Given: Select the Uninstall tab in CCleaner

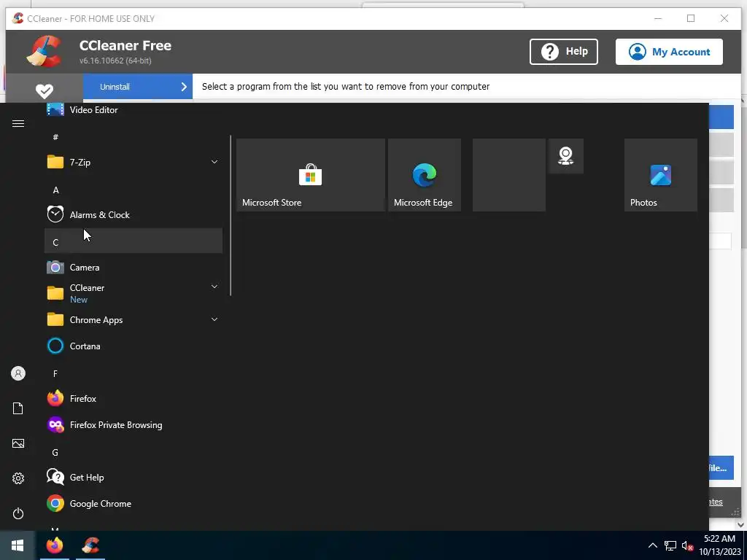Looking at the screenshot, I should click(x=138, y=87).
